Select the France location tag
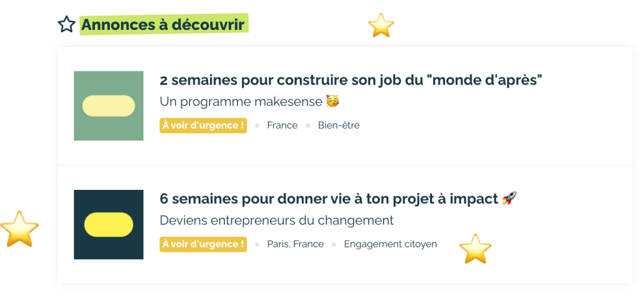Viewport: 644px width, 303px height. pyautogui.click(x=282, y=125)
